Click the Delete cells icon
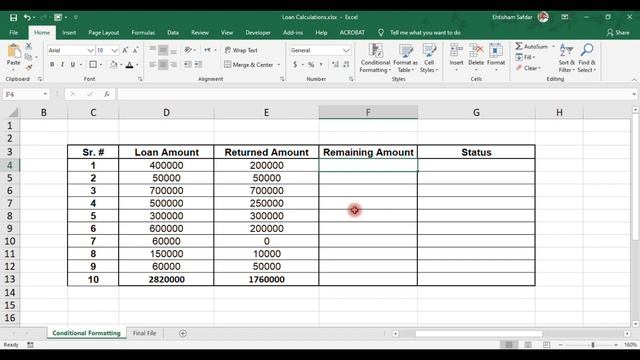Image resolution: width=640 pixels, height=360 pixels. tap(476, 51)
